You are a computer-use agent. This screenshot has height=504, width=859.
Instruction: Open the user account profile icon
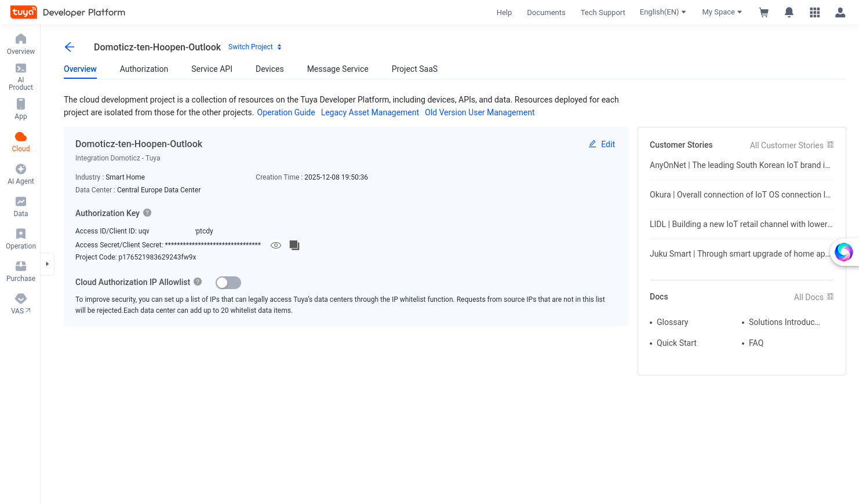(840, 12)
